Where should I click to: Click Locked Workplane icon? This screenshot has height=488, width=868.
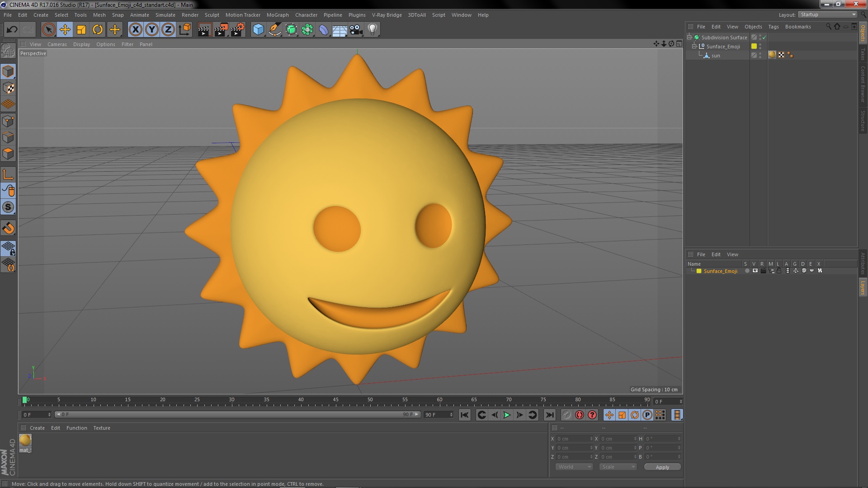click(8, 248)
